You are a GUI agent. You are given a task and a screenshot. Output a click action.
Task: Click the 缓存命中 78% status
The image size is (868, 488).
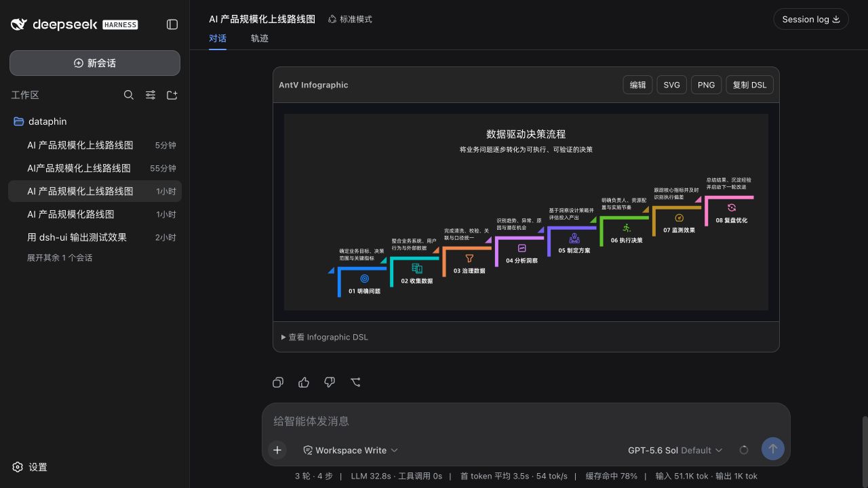coord(612,476)
